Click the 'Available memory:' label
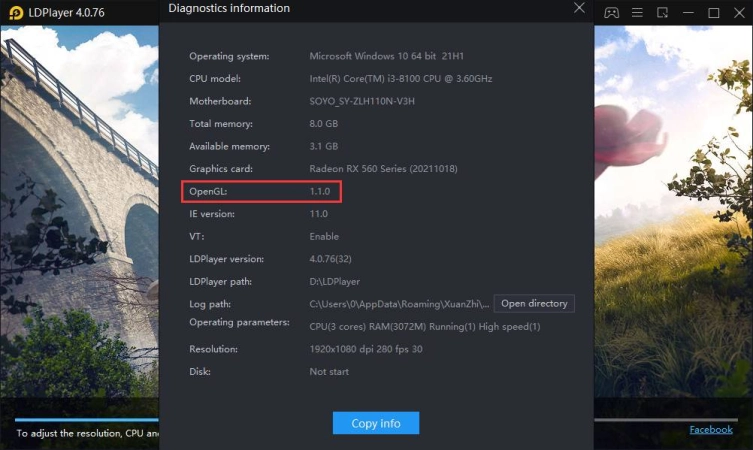 pyautogui.click(x=230, y=146)
